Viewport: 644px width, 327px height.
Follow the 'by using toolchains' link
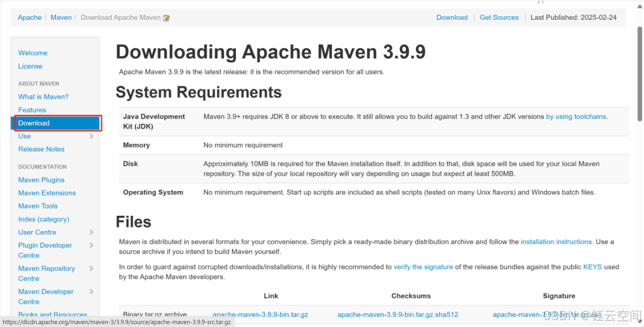click(x=576, y=116)
